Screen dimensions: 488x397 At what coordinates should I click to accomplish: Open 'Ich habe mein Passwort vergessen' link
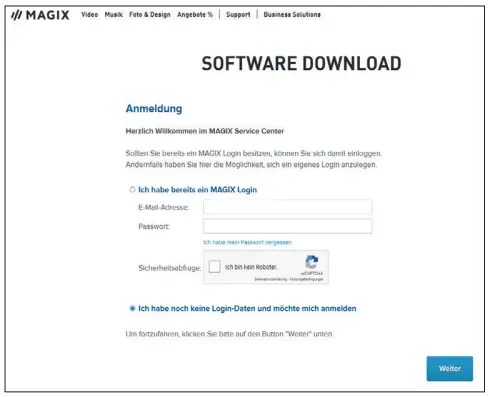point(247,242)
